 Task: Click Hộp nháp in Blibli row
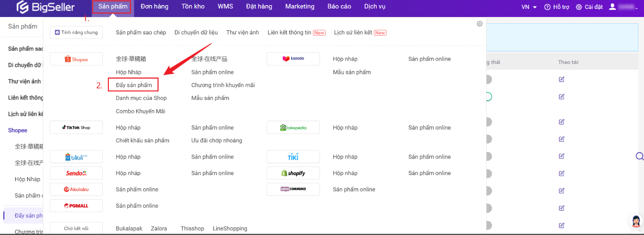128,157
